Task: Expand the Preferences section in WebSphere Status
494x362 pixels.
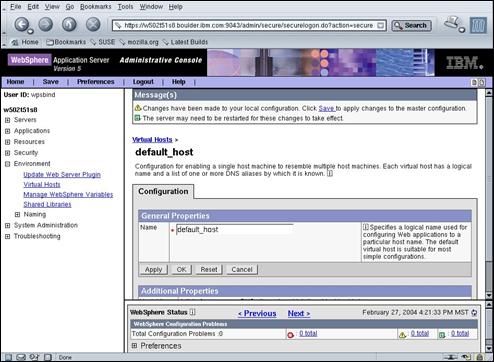Action: coord(134,346)
